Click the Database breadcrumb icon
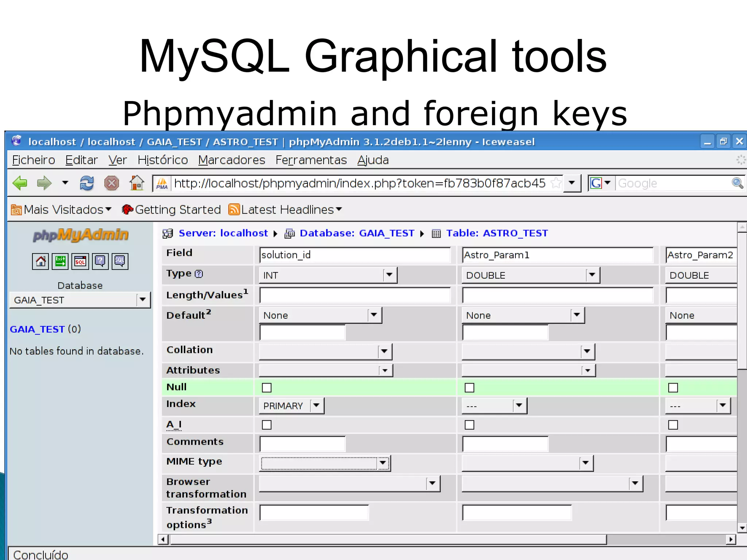Screen dimensions: 747x560 [290, 233]
